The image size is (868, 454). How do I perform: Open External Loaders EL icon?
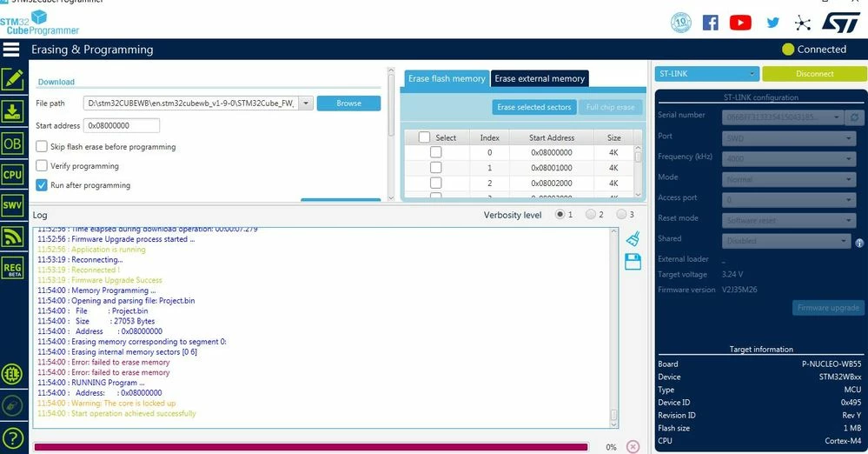(12, 374)
